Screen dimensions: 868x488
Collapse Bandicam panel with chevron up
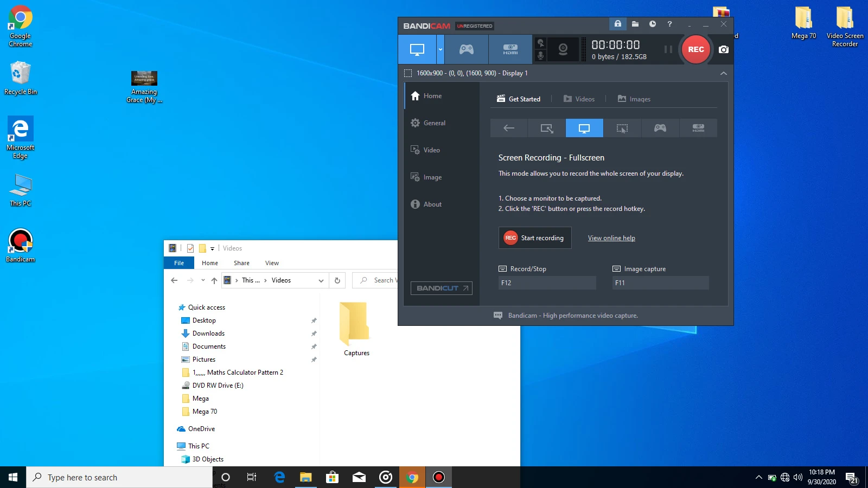[x=723, y=73]
